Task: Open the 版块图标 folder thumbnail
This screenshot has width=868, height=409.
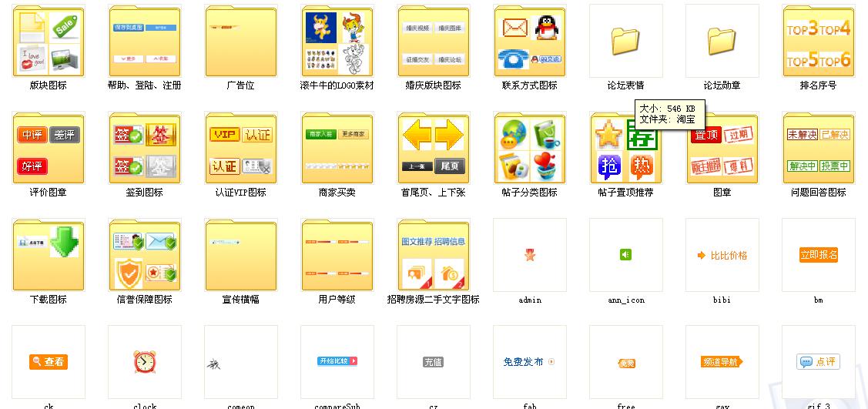Action: click(49, 41)
